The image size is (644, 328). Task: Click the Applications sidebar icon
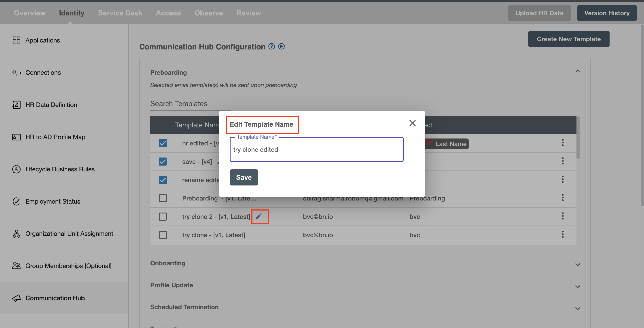(16, 40)
